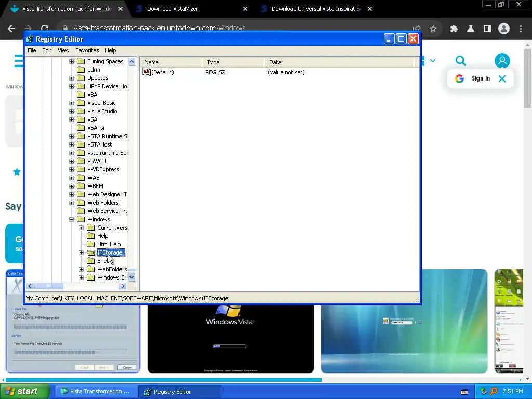Click the Name column header
The height and width of the screenshot is (399, 532).
pyautogui.click(x=170, y=62)
